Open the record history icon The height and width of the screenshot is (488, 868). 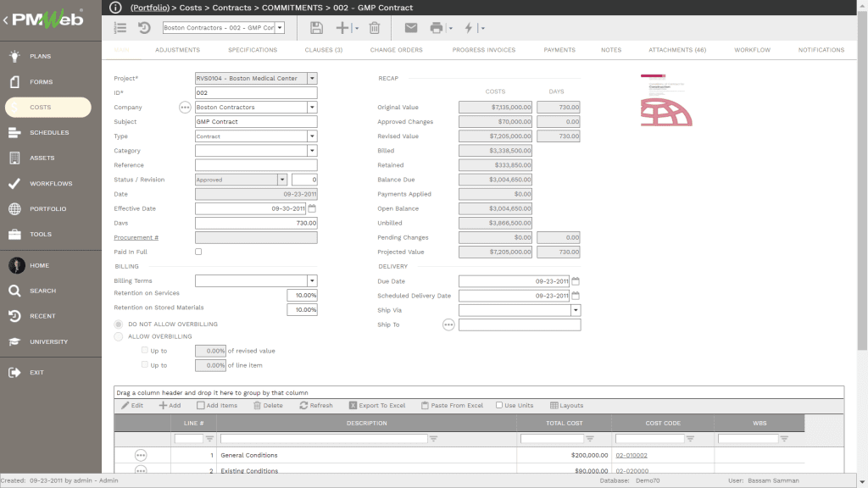144,28
